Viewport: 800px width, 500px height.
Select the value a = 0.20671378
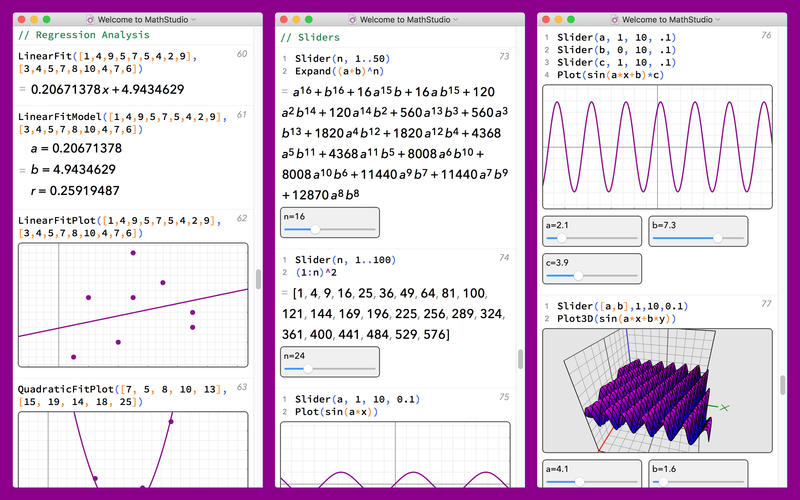coord(76,148)
